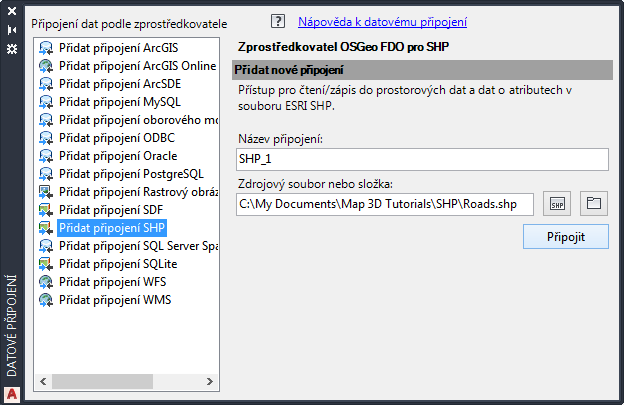Click the PostgreSQL connection icon

[x=46, y=174]
